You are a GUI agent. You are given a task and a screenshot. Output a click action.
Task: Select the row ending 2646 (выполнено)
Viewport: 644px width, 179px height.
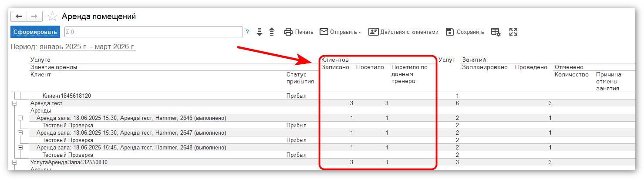click(x=131, y=118)
